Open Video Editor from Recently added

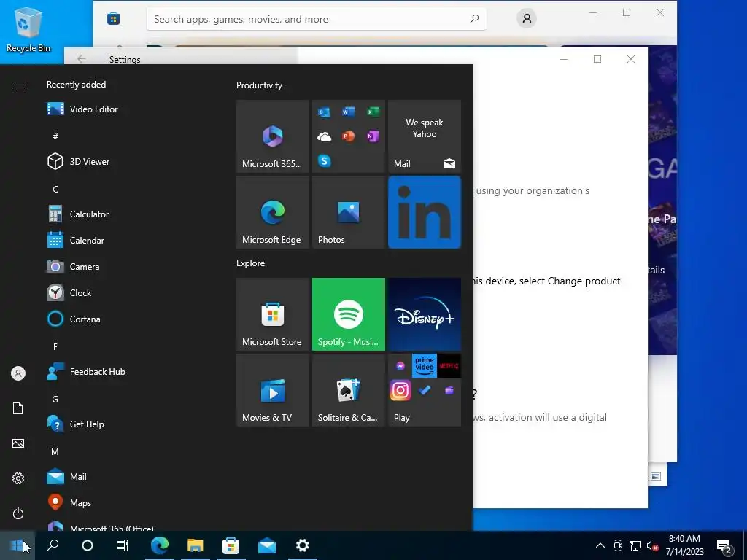(82, 109)
